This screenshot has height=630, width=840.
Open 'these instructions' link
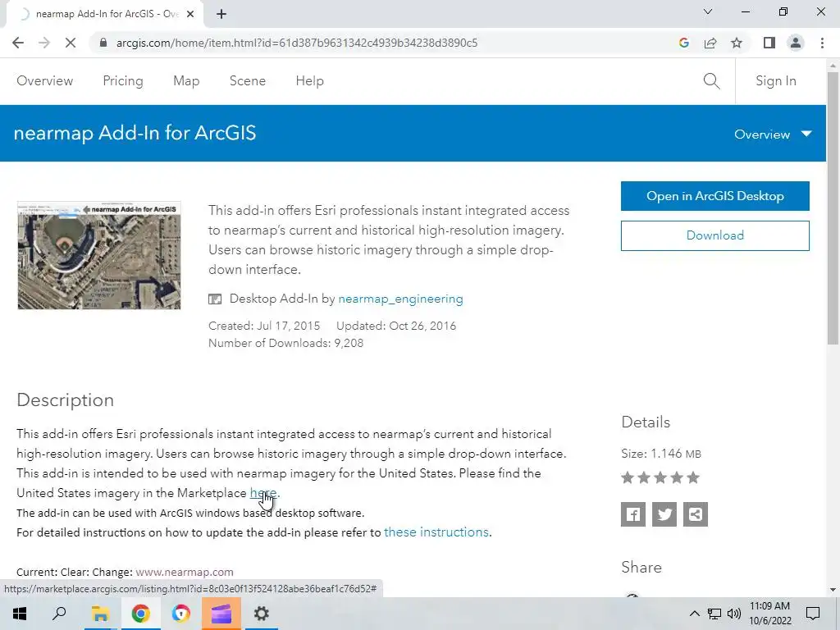tap(436, 532)
